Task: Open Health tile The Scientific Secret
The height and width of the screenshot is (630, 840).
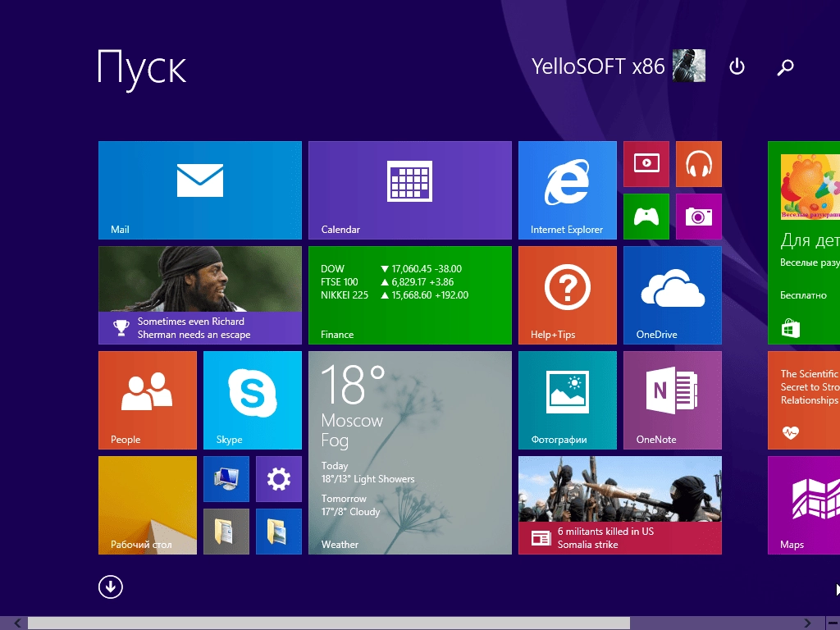Action: pyautogui.click(x=804, y=400)
